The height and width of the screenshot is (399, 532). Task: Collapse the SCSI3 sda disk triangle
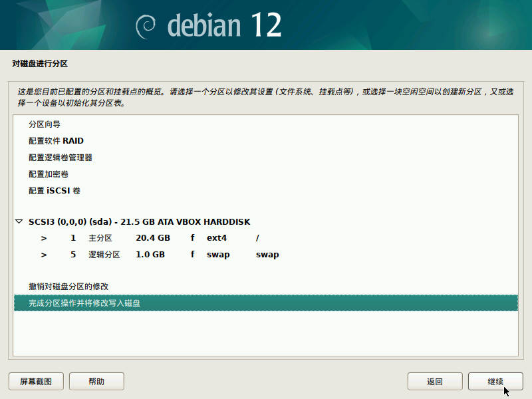19,221
